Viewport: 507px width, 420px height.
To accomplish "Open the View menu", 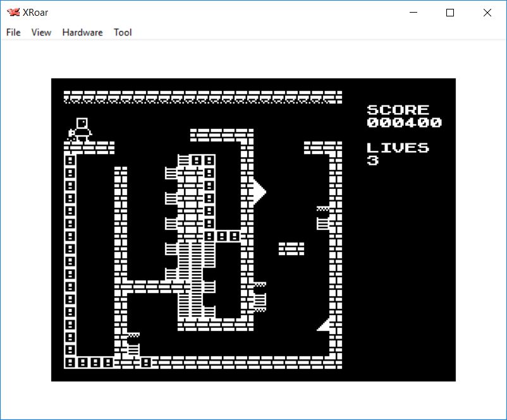I will click(x=41, y=32).
